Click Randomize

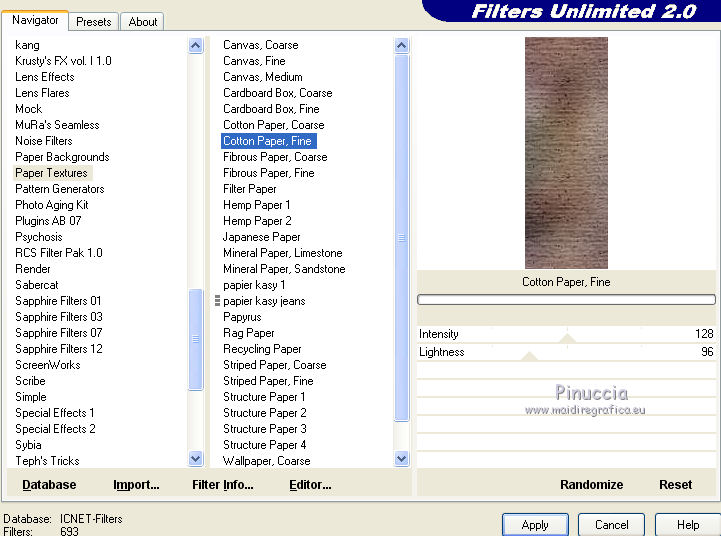coord(591,485)
